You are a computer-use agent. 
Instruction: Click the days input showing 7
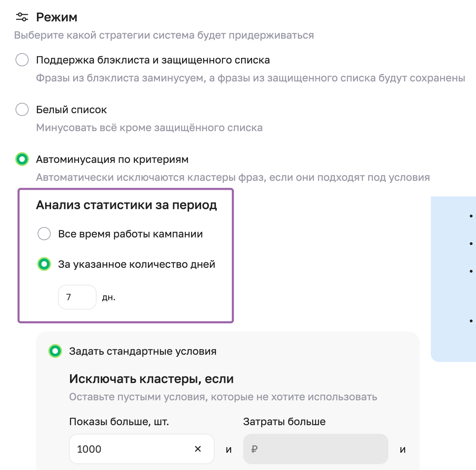(x=77, y=297)
